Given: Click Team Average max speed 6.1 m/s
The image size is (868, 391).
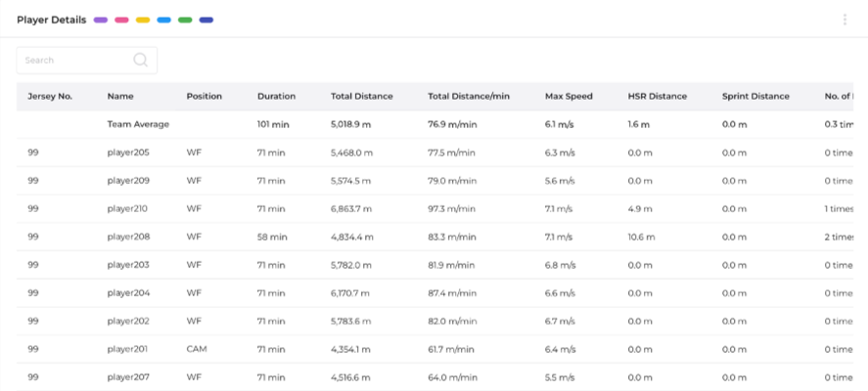Looking at the screenshot, I should 559,124.
